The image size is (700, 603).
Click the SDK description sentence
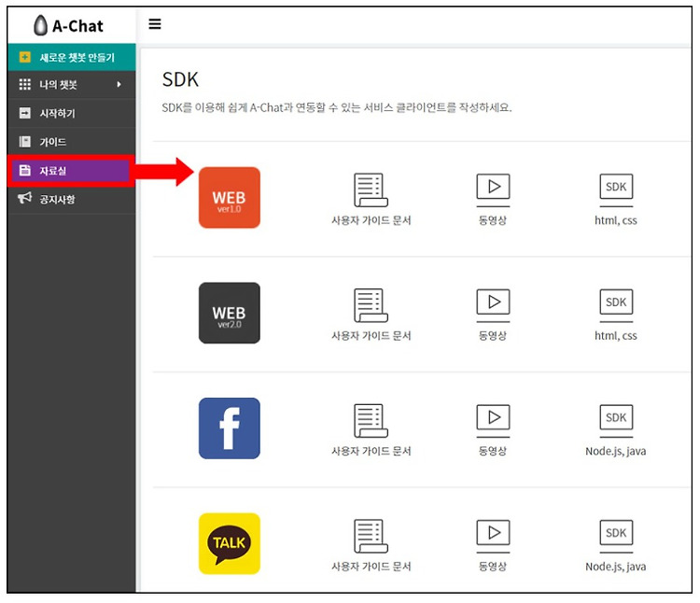click(337, 107)
